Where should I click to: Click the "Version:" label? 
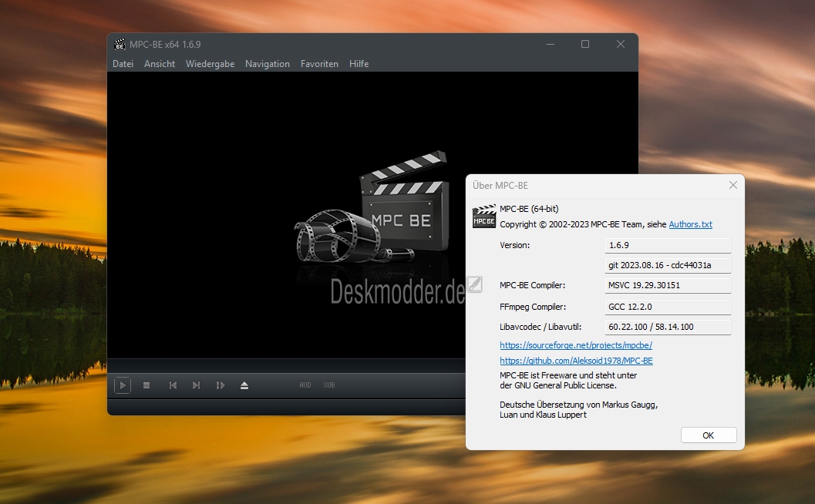pos(514,245)
